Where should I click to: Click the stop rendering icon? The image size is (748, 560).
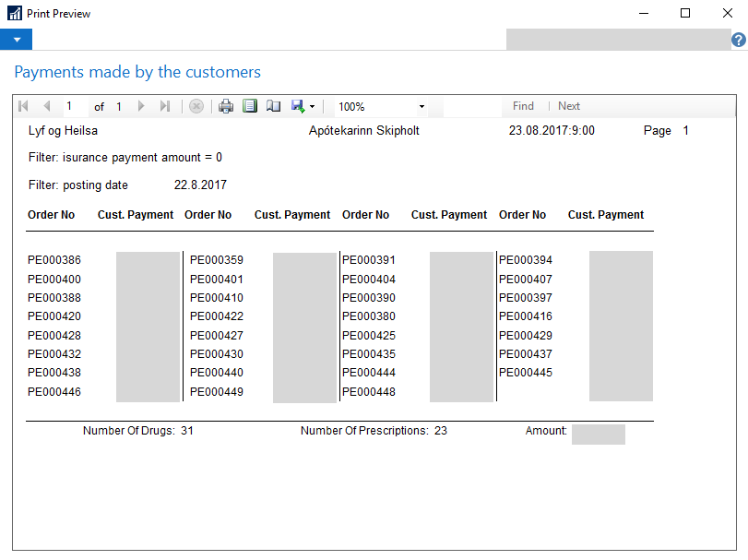[196, 106]
